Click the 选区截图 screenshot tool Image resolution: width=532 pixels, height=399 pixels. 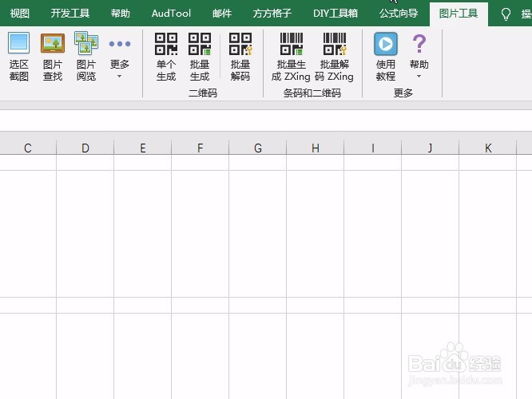pyautogui.click(x=18, y=57)
